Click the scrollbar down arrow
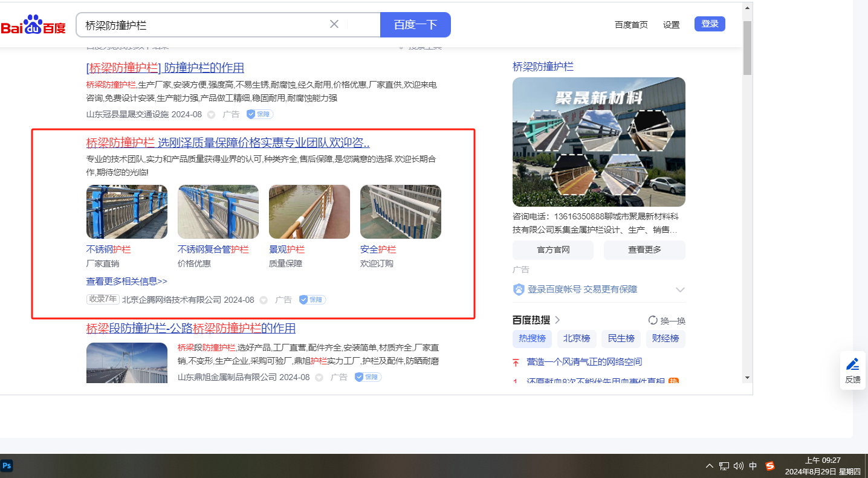Image resolution: width=868 pixels, height=478 pixels. [747, 378]
